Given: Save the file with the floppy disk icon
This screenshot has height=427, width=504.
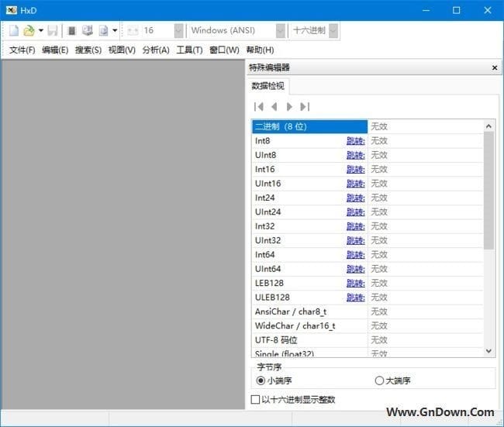Looking at the screenshot, I should click(53, 30).
